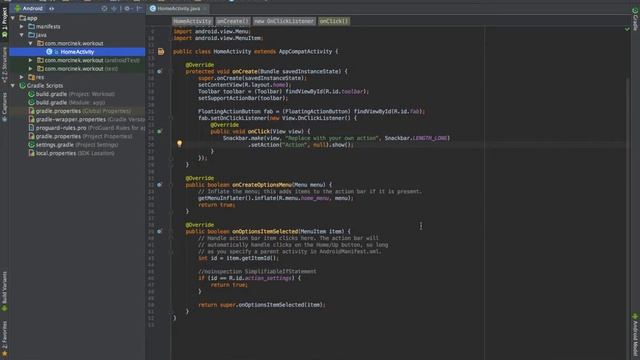Click the Gradle icon beside settings.gradle
640x360 pixels.
31,145
